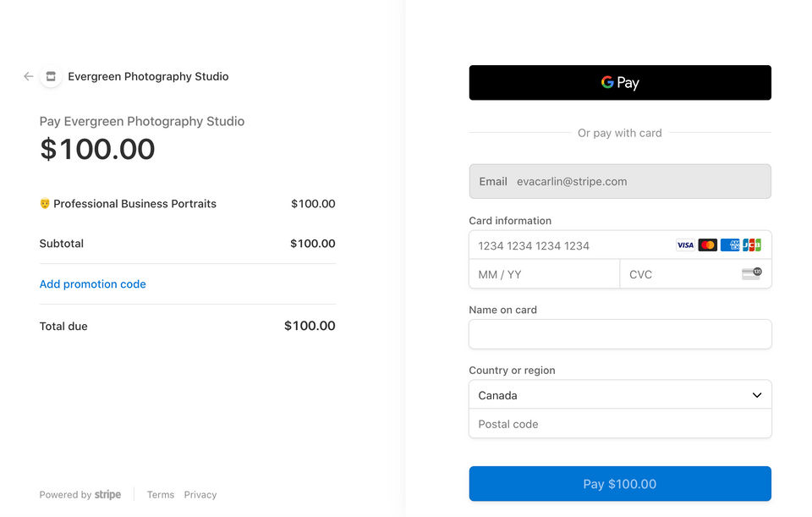Click the CVC card hint icon
This screenshot has height=517, width=812.
[751, 273]
